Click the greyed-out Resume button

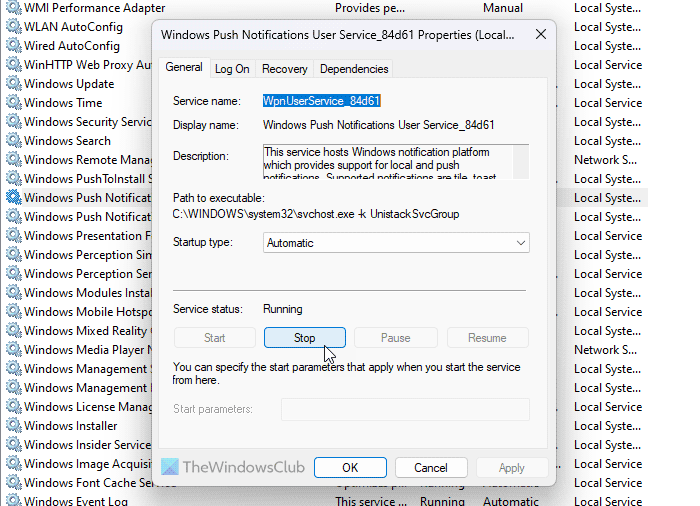pos(488,338)
